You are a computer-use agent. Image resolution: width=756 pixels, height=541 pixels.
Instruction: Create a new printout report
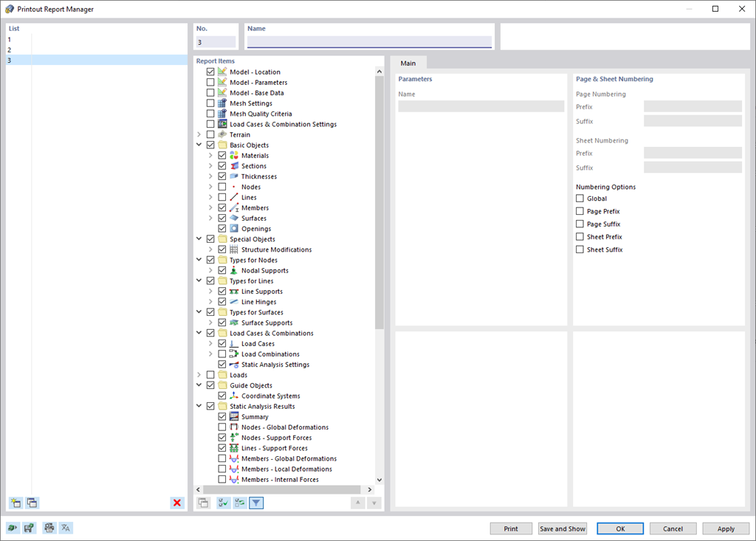click(16, 503)
